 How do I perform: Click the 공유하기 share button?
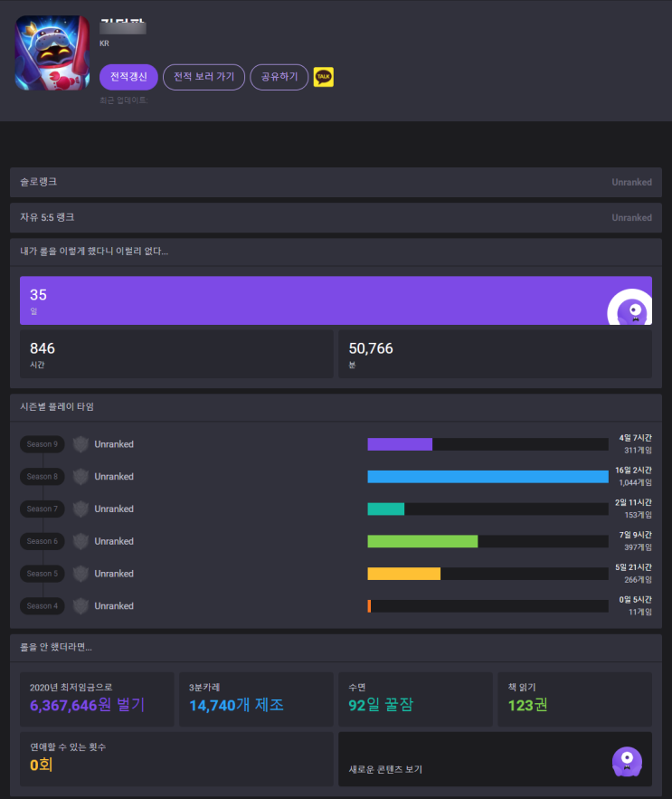tap(279, 77)
